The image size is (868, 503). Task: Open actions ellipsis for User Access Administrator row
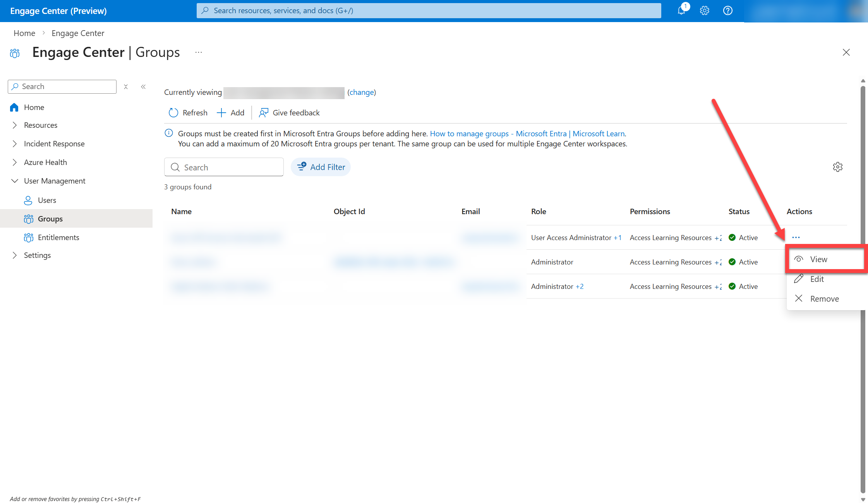pyautogui.click(x=796, y=237)
